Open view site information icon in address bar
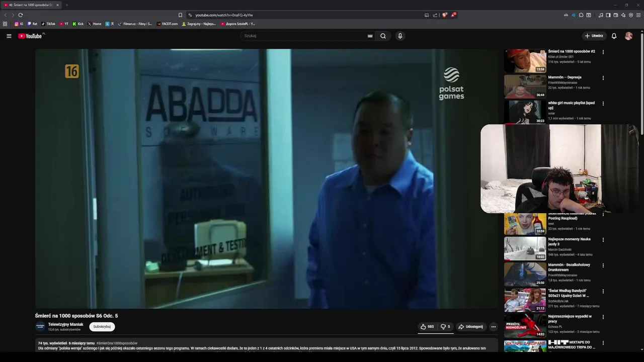Screen dimensions: 644x362 (190, 15)
